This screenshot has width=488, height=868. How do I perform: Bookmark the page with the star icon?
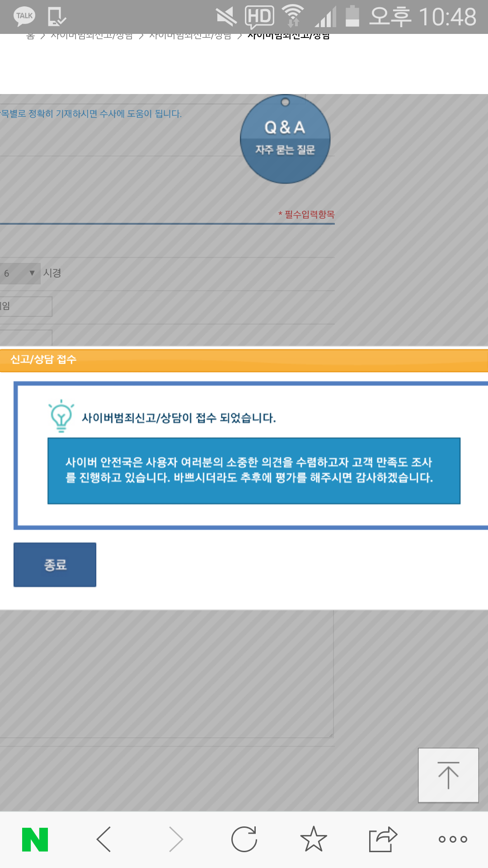314,840
